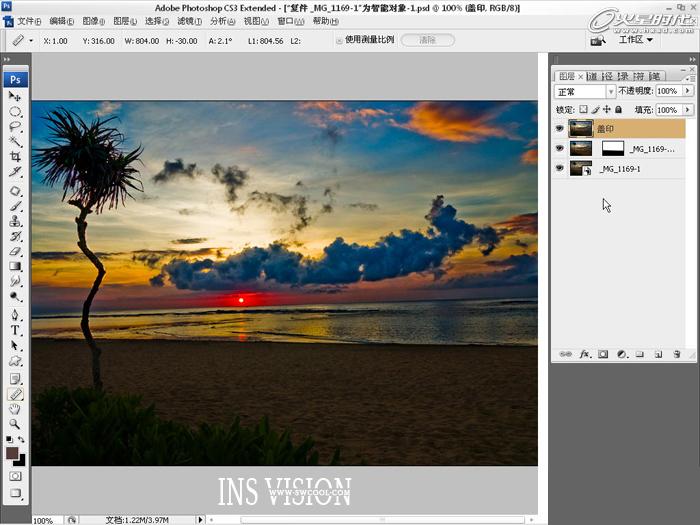Toggle lock all
The height and width of the screenshot is (525, 700).
point(618,109)
